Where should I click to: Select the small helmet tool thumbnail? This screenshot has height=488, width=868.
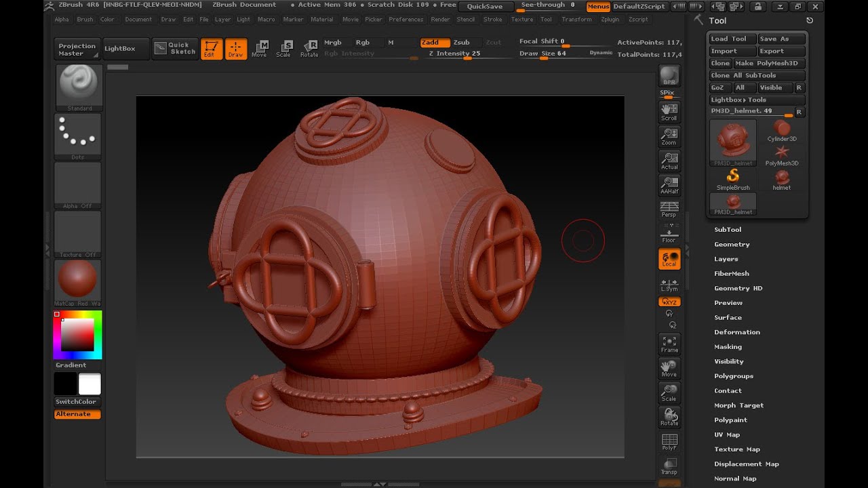pos(782,180)
